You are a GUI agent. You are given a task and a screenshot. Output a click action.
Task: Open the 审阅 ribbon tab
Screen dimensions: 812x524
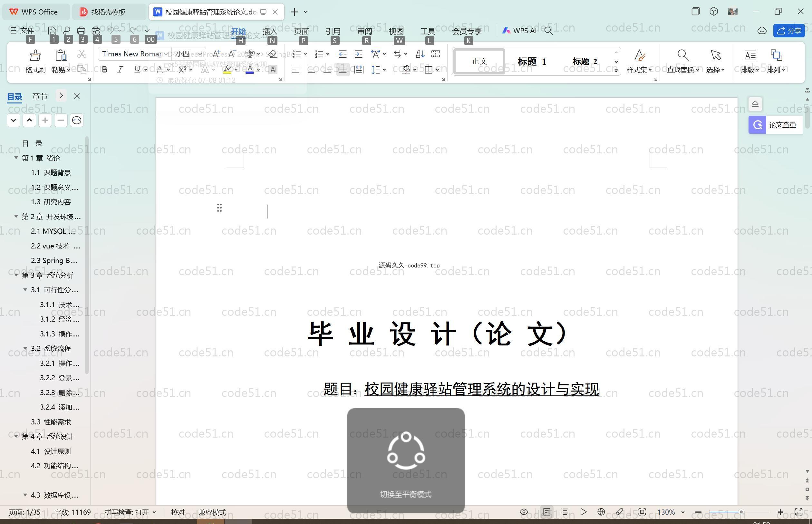(365, 31)
